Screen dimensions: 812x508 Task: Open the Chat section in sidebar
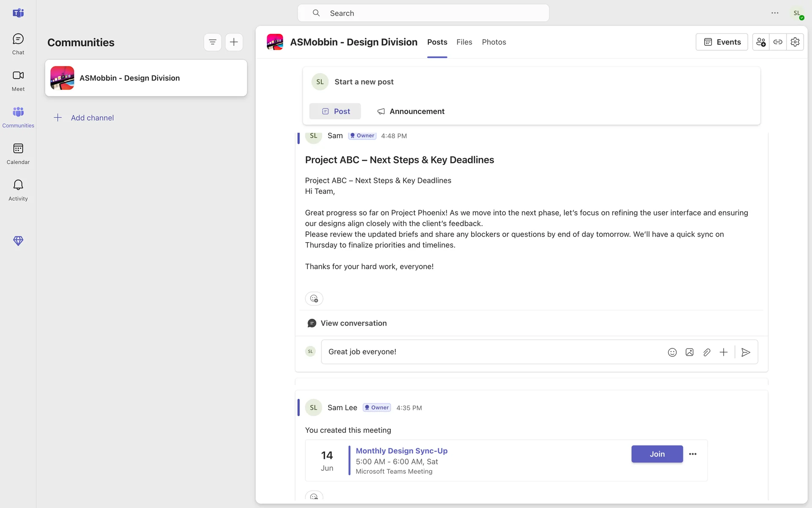pyautogui.click(x=18, y=44)
